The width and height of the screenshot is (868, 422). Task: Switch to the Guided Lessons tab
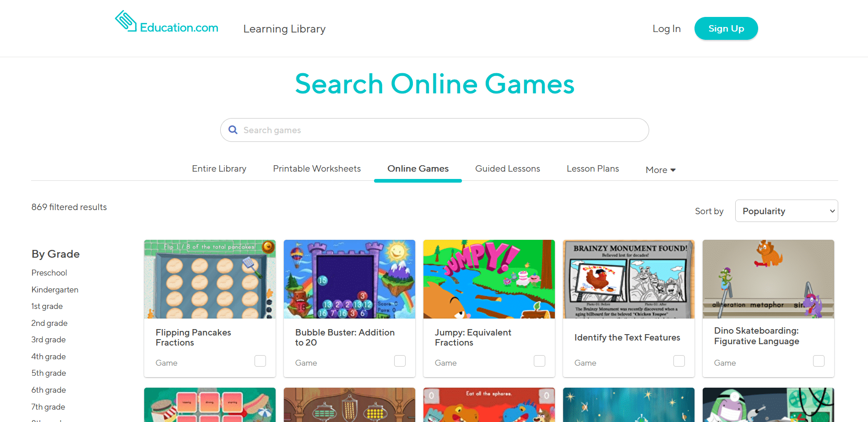[508, 169]
